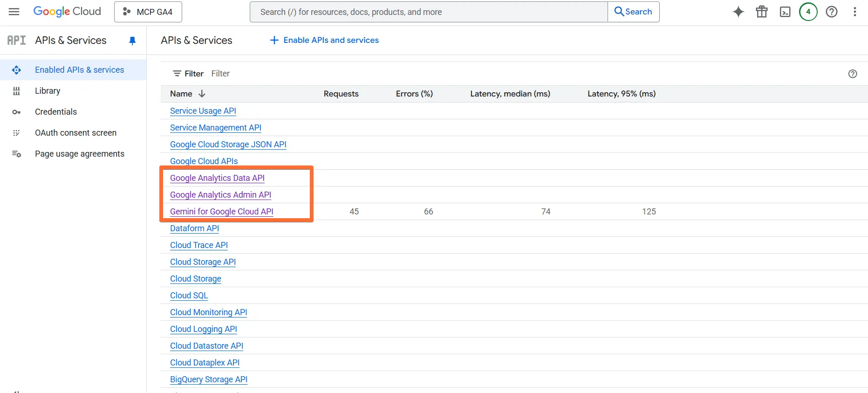
Task: Unpin APIs & Services with pin icon
Action: 132,41
